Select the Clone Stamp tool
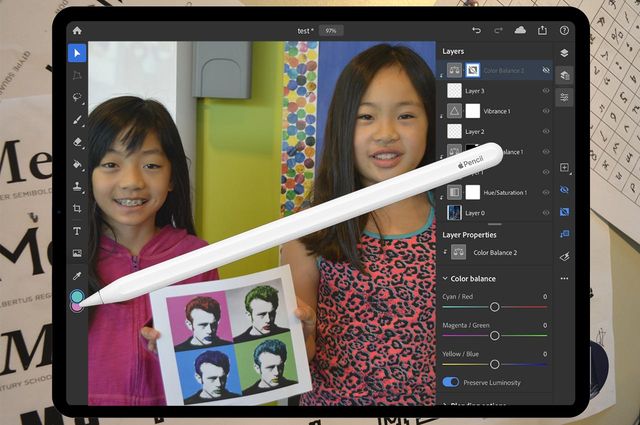This screenshot has width=640, height=425. click(x=77, y=186)
